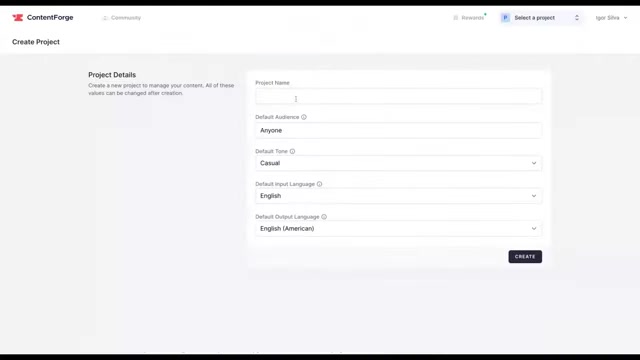Image resolution: width=640 pixels, height=360 pixels.
Task: Click the ContentForge logo icon
Action: (18, 18)
